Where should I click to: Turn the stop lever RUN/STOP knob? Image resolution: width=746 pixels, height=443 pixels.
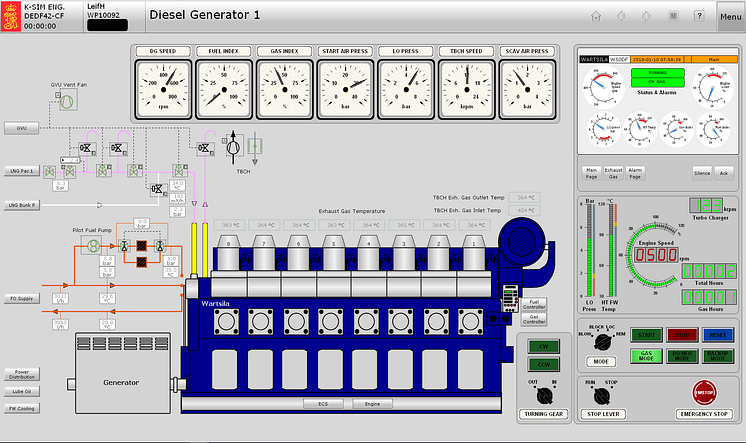tap(602, 395)
